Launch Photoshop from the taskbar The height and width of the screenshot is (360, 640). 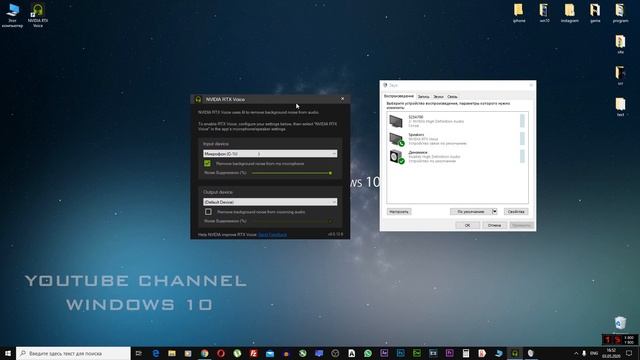[400, 353]
